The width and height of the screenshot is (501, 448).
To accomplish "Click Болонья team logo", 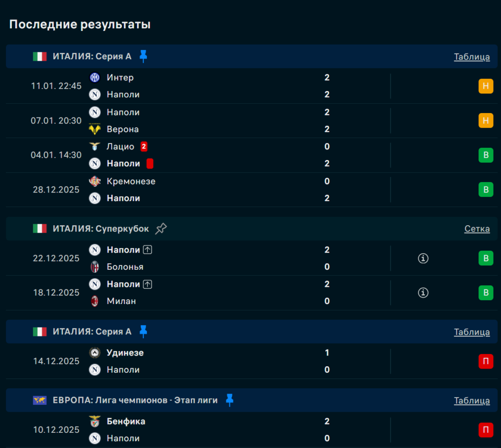I will (x=94, y=267).
